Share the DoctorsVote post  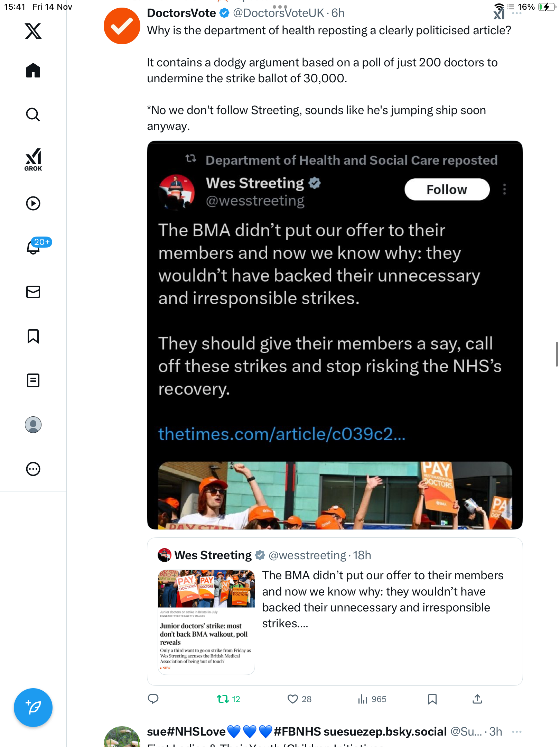477,699
